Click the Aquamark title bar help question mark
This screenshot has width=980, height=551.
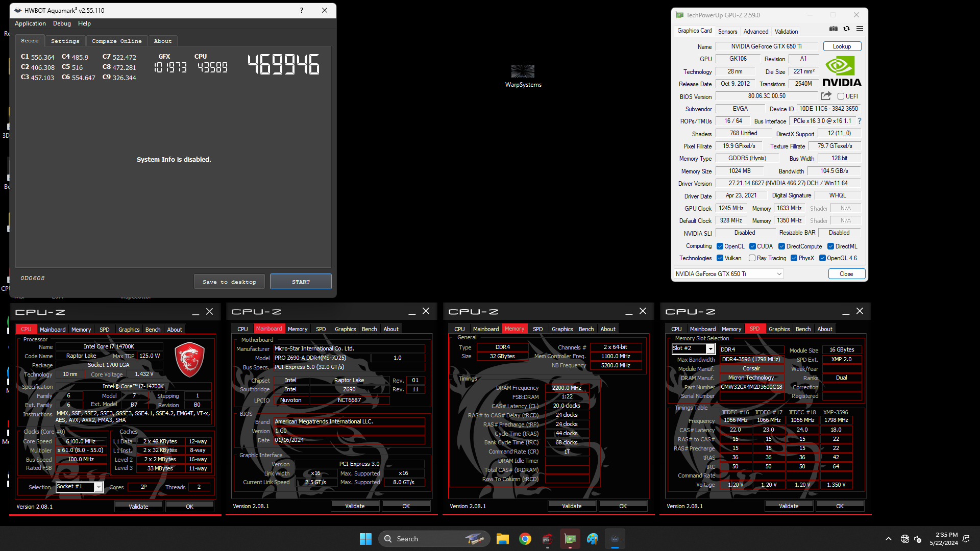(x=302, y=10)
